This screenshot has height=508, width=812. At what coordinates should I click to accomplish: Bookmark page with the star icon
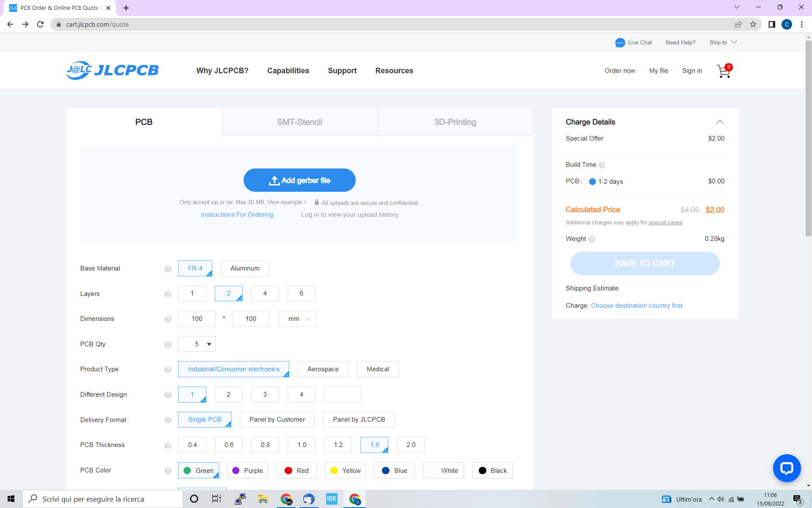(753, 25)
